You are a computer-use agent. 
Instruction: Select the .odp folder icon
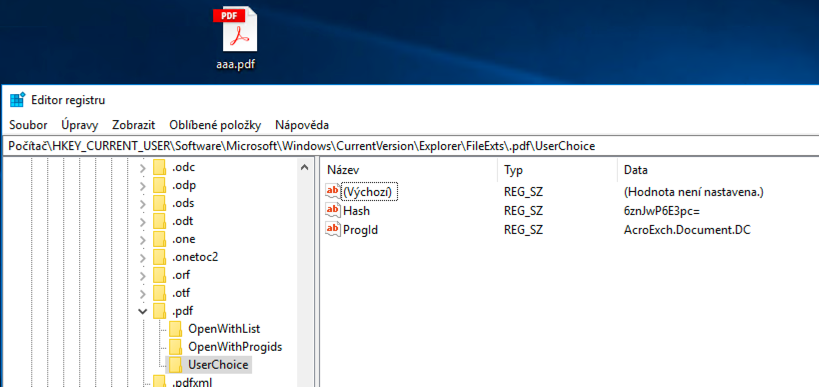tap(159, 186)
